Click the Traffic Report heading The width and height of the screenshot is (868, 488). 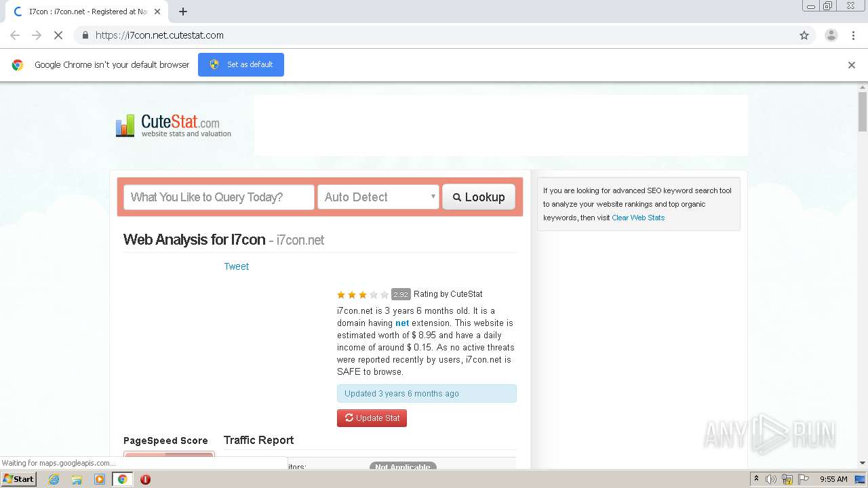pos(259,440)
